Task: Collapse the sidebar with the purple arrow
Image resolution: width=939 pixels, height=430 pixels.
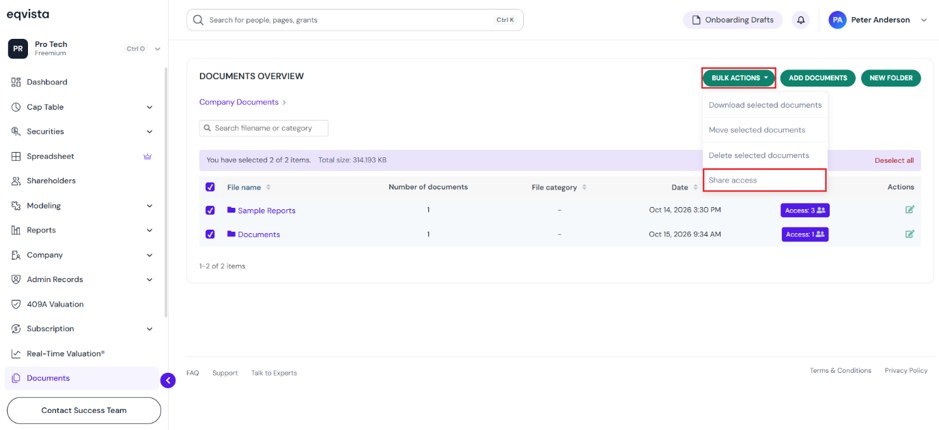Action: (x=168, y=380)
